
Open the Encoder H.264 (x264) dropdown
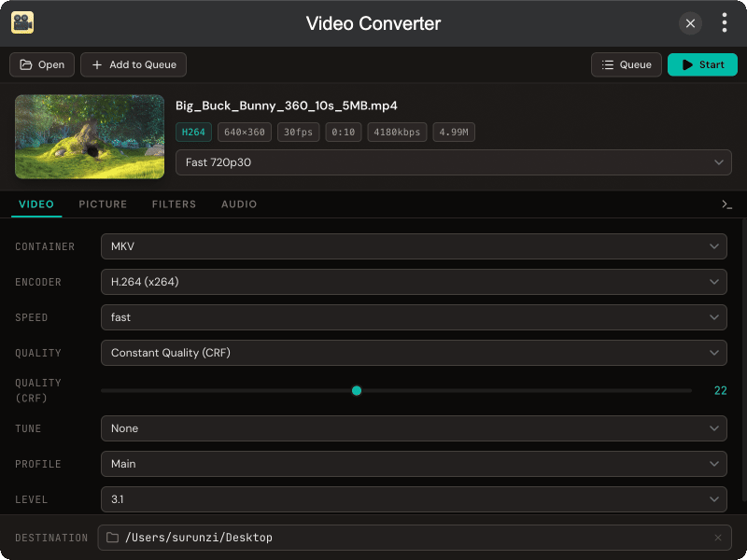[414, 282]
